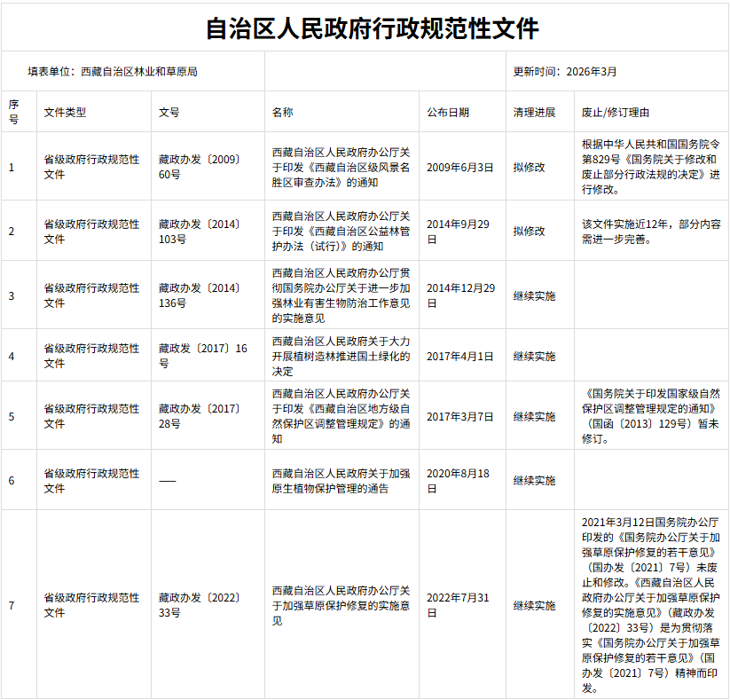Select the 公布日期 column header
This screenshot has width=730, height=700.
[448, 113]
